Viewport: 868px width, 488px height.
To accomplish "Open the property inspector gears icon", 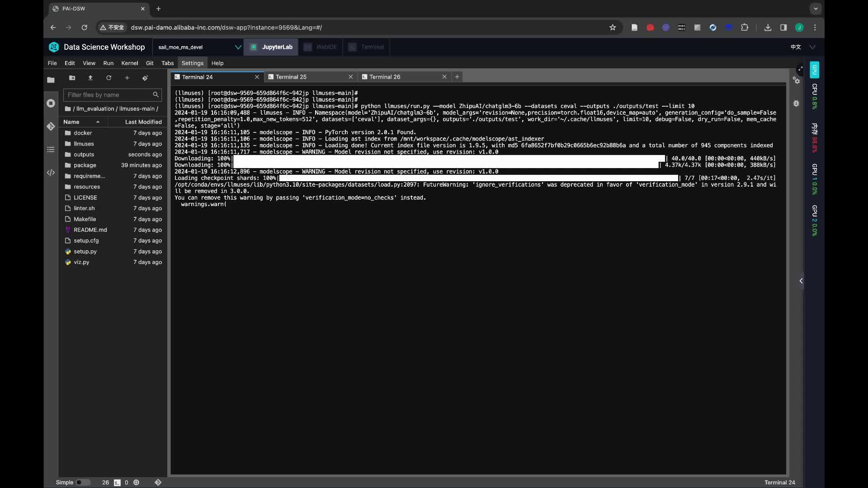I will pos(796,80).
